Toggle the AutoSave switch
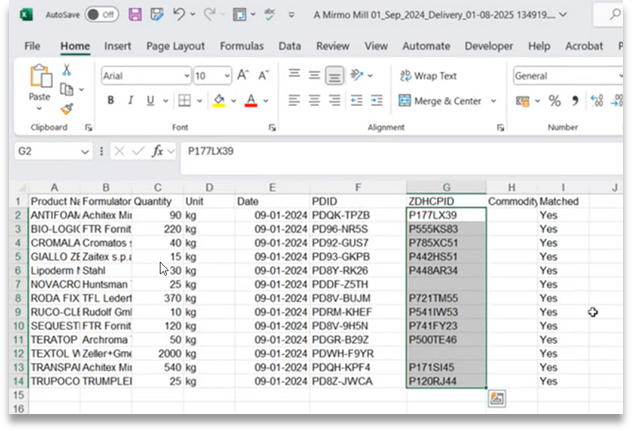 point(102,15)
